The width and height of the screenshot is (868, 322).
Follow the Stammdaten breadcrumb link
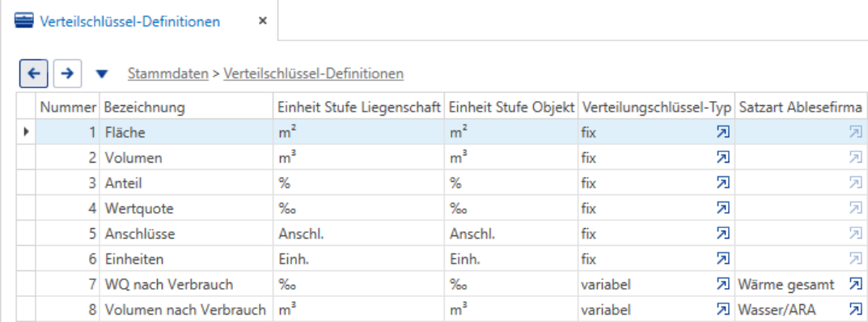[168, 73]
